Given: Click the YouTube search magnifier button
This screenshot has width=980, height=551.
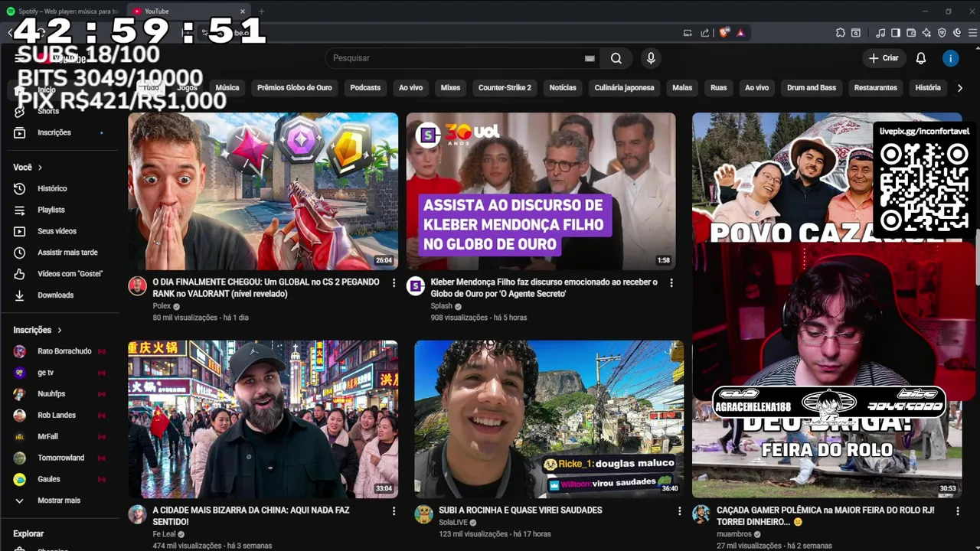Looking at the screenshot, I should point(616,58).
